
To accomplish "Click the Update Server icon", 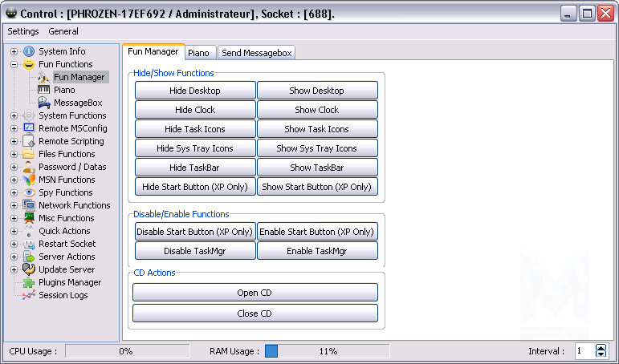I will point(29,269).
